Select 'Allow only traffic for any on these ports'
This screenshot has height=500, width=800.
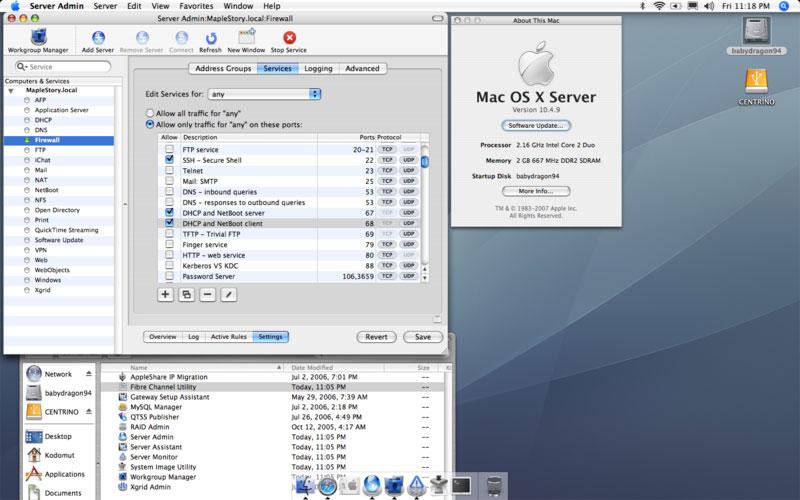point(149,124)
